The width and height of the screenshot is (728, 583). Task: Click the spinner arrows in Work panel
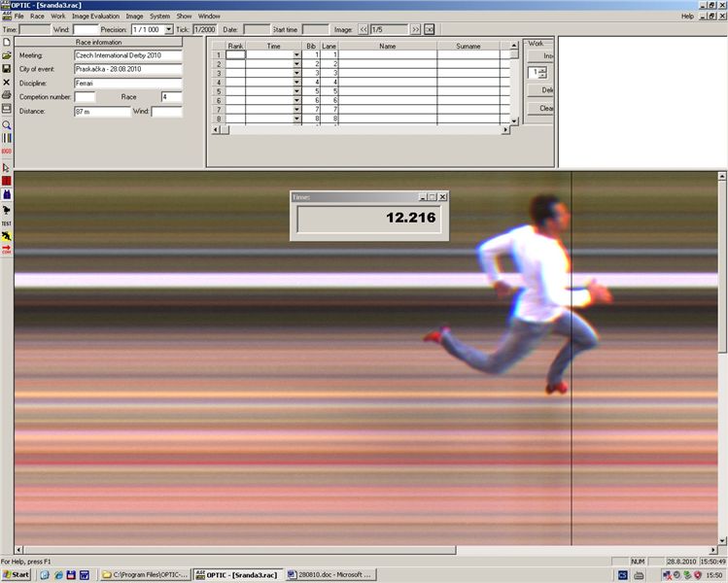tap(543, 73)
